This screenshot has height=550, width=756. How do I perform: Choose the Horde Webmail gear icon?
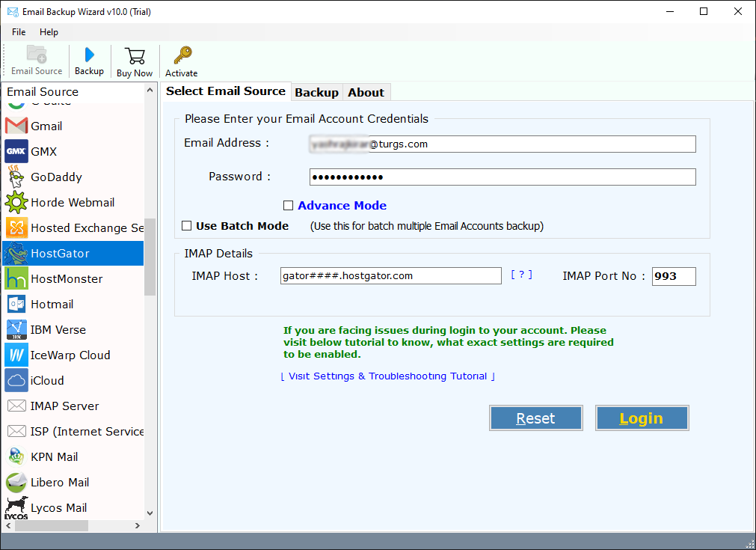point(16,202)
